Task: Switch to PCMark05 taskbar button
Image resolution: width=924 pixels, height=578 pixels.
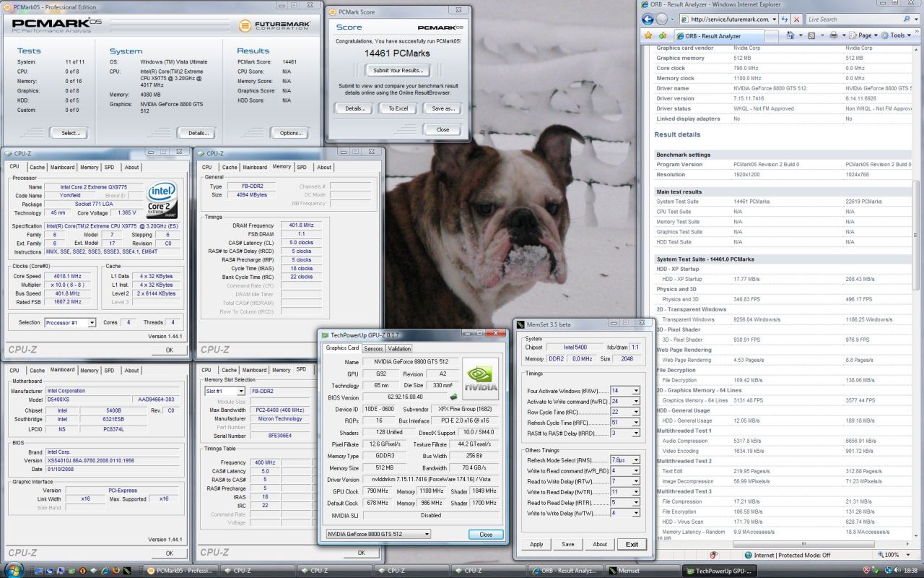Action: tap(180, 570)
